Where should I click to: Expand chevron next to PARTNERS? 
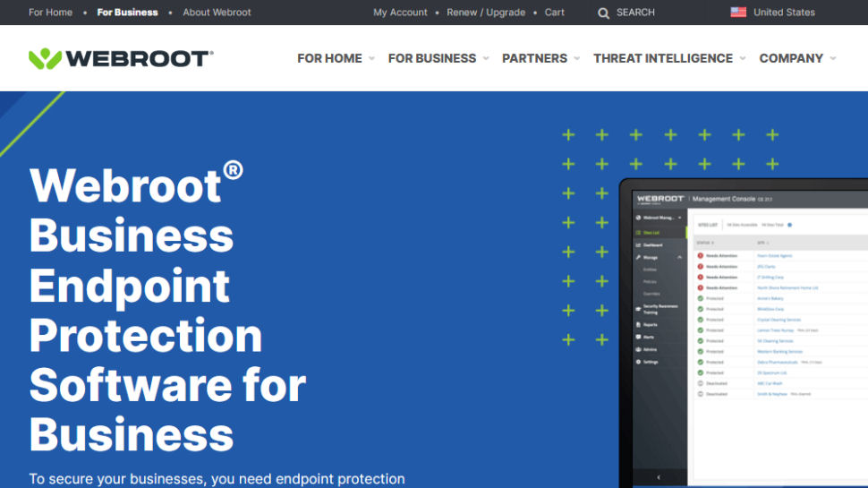(x=577, y=58)
